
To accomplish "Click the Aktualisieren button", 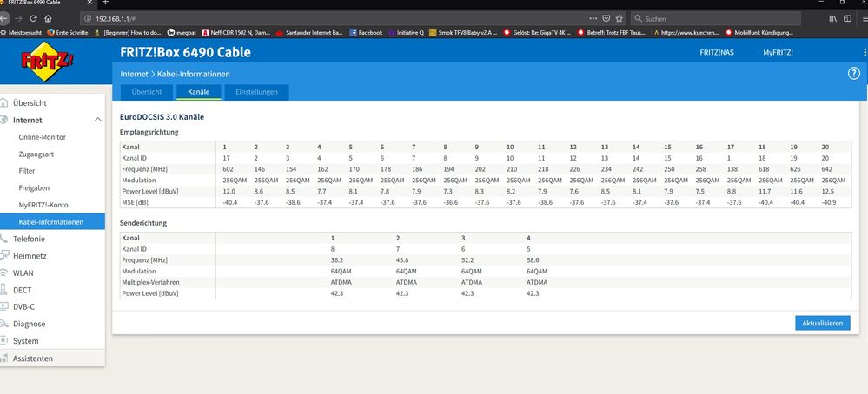I will click(823, 323).
